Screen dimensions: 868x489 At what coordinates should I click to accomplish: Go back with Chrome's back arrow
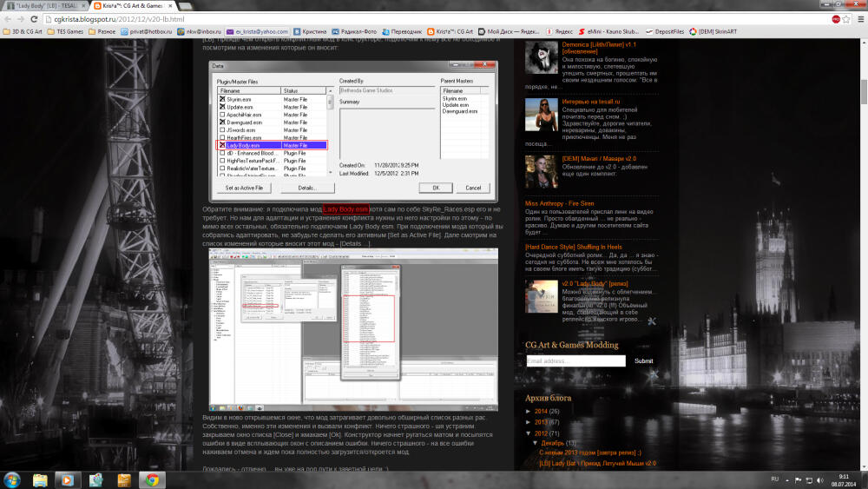click(8, 19)
